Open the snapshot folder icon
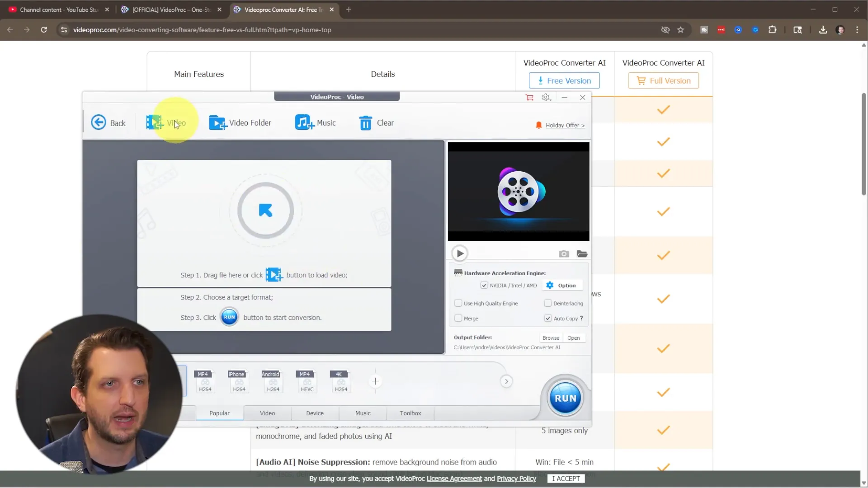The width and height of the screenshot is (868, 488). click(582, 254)
